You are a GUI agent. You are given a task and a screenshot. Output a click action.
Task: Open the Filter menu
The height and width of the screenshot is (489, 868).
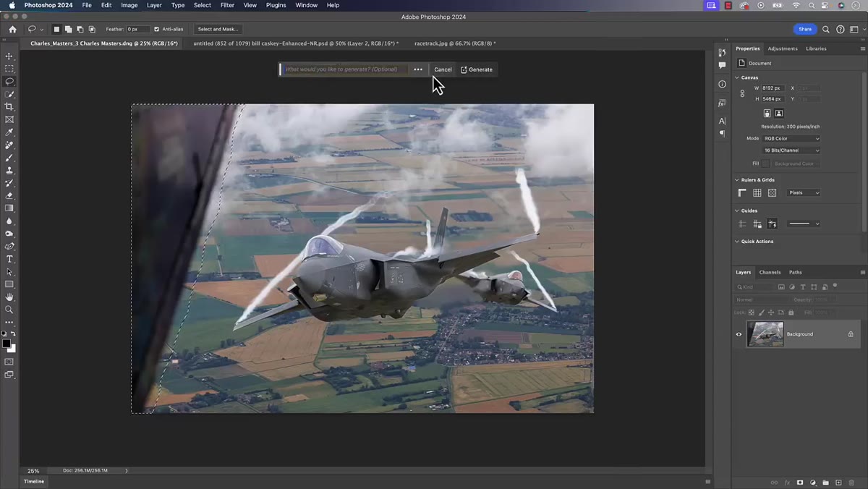227,5
